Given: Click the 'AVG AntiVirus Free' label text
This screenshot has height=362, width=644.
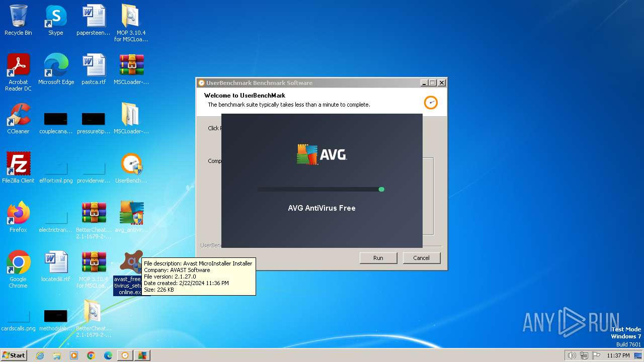Looking at the screenshot, I should click(x=321, y=208).
